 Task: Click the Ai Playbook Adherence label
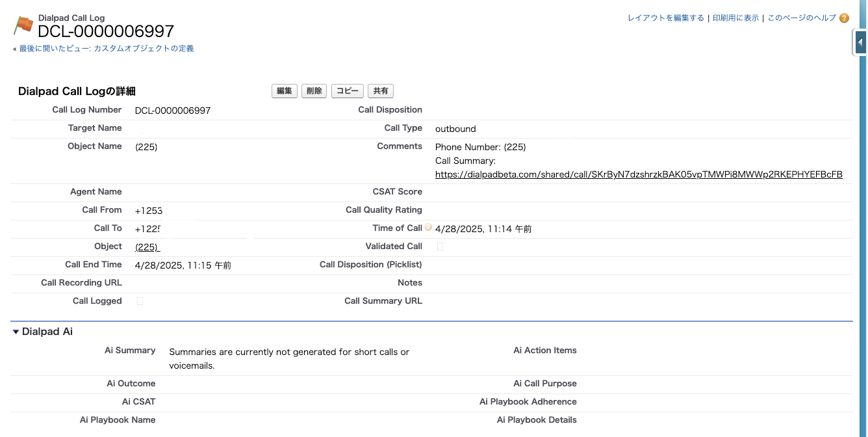pyautogui.click(x=528, y=402)
